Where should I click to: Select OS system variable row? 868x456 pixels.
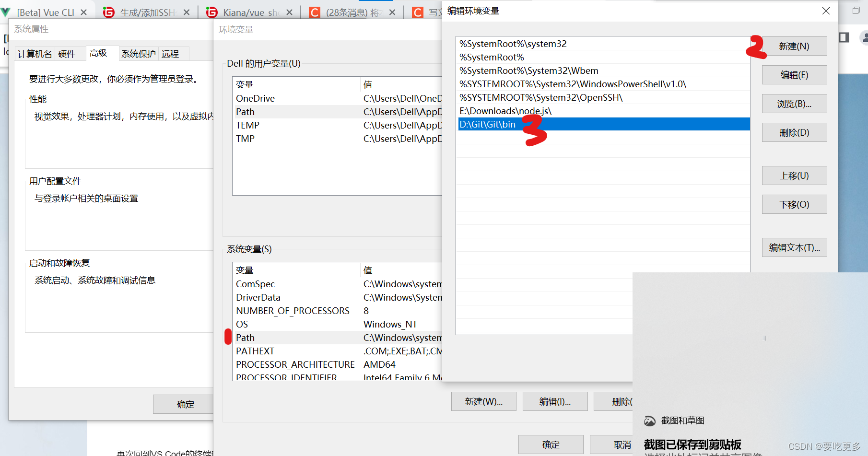337,324
